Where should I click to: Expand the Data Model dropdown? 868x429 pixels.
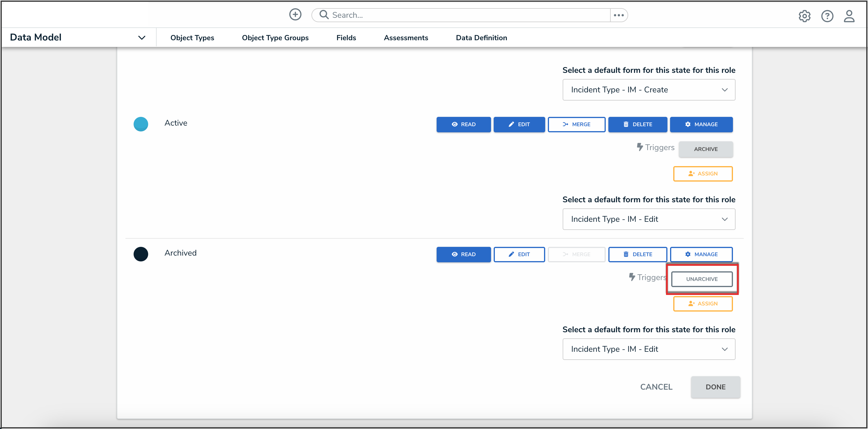pyautogui.click(x=141, y=37)
